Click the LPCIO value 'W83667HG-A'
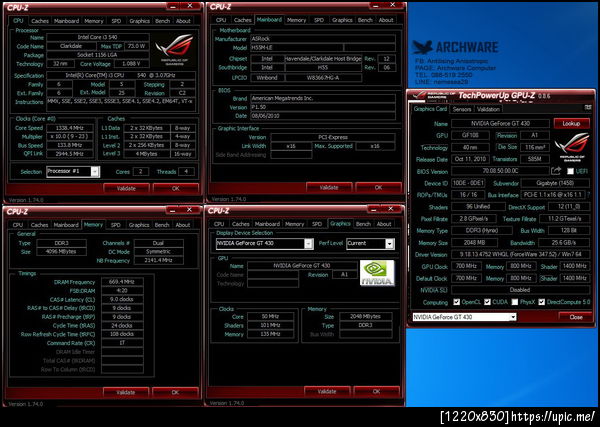The height and width of the screenshot is (427, 600). (323, 78)
